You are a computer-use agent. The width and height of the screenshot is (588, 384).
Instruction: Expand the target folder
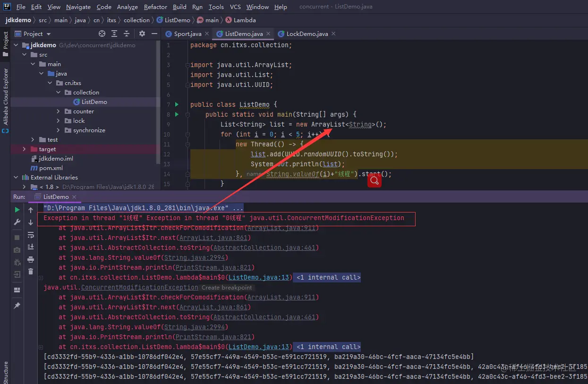tap(24, 149)
